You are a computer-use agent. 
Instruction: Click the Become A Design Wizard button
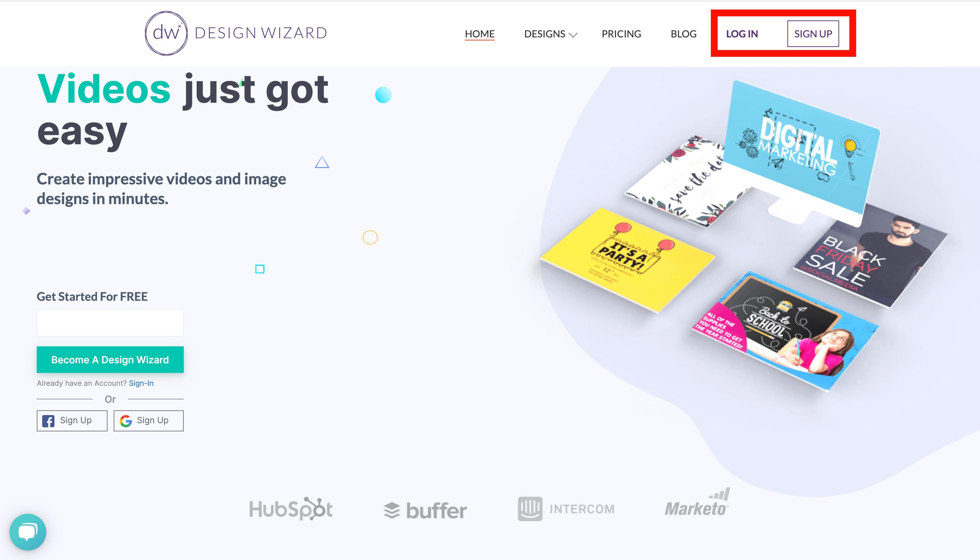click(110, 359)
